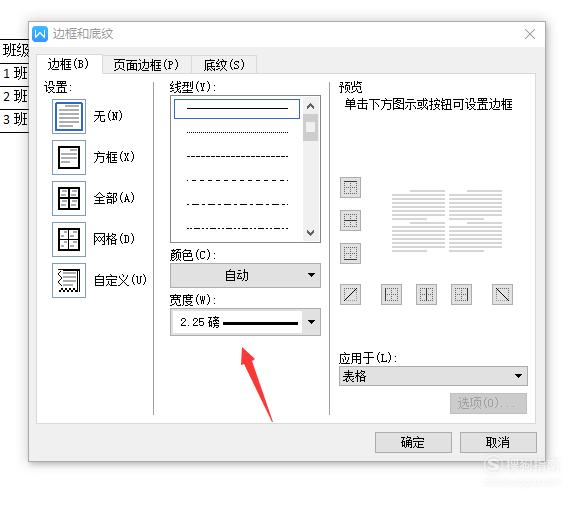Click the 1 班 cell in document table
This screenshot has height=511, width=584.
point(15,73)
